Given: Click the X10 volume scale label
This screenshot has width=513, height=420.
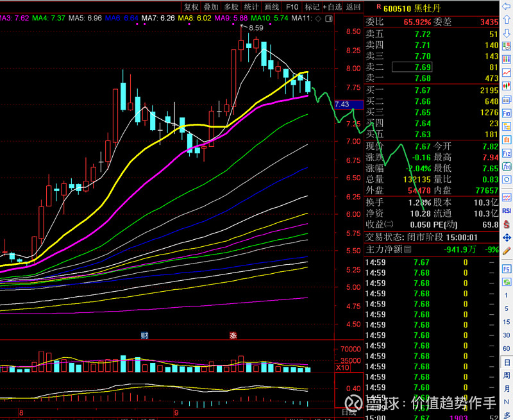Looking at the screenshot, I should coord(342,367).
